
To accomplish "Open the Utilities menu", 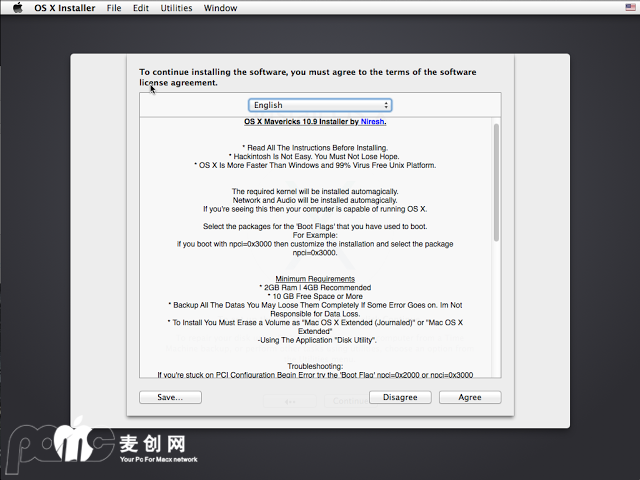I will coord(176,8).
